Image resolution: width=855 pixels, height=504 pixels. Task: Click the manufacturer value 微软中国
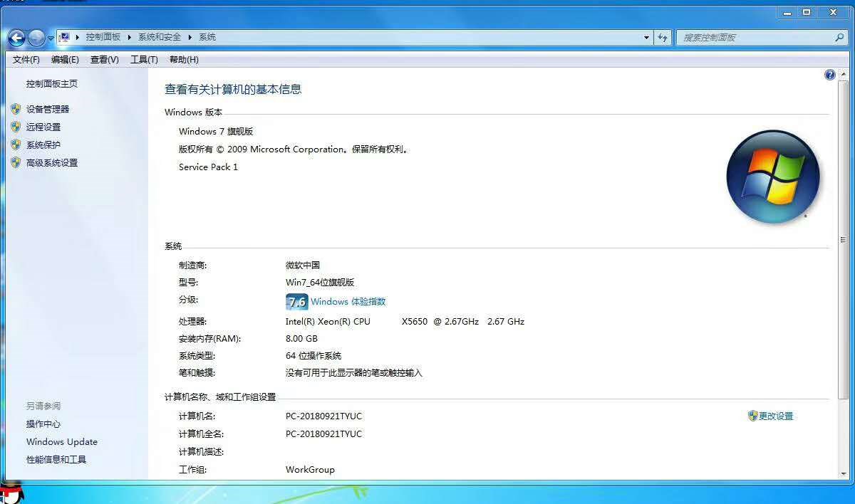tap(303, 266)
